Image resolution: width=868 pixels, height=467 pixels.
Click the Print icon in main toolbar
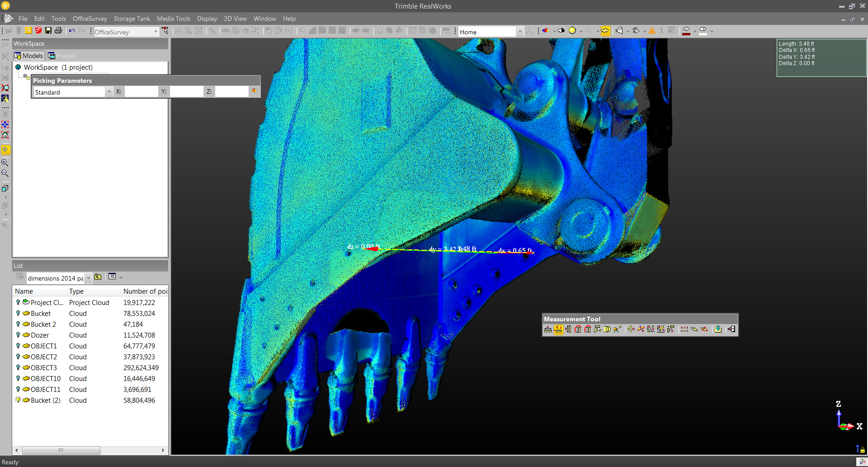[x=59, y=30]
